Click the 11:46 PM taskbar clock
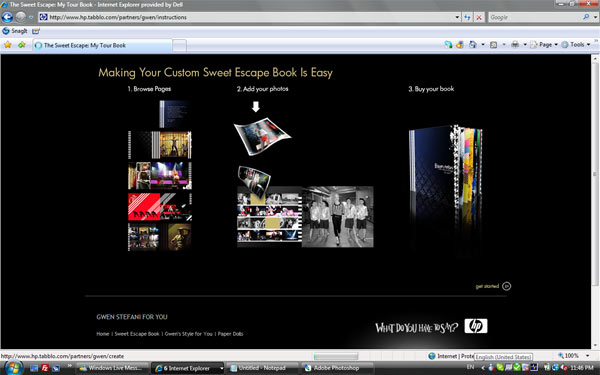Image resolution: width=600 pixels, height=375 pixels. (x=582, y=368)
